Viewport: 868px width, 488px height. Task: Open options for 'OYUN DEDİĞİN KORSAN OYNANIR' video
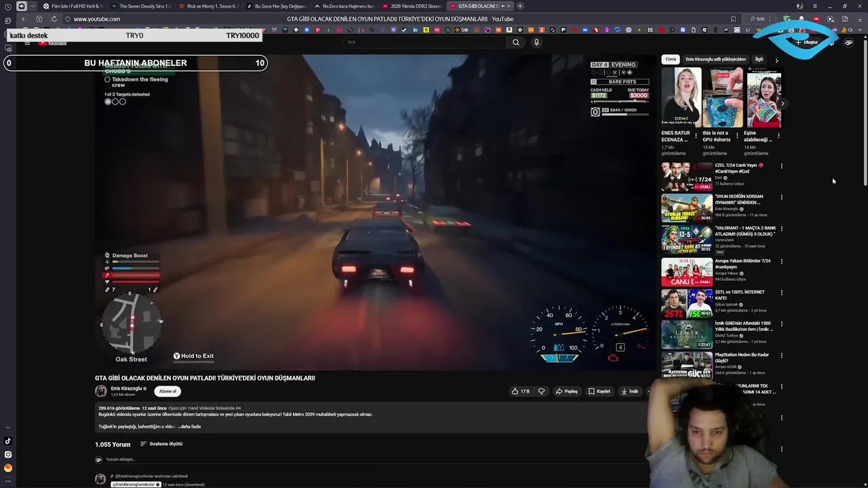(781, 197)
